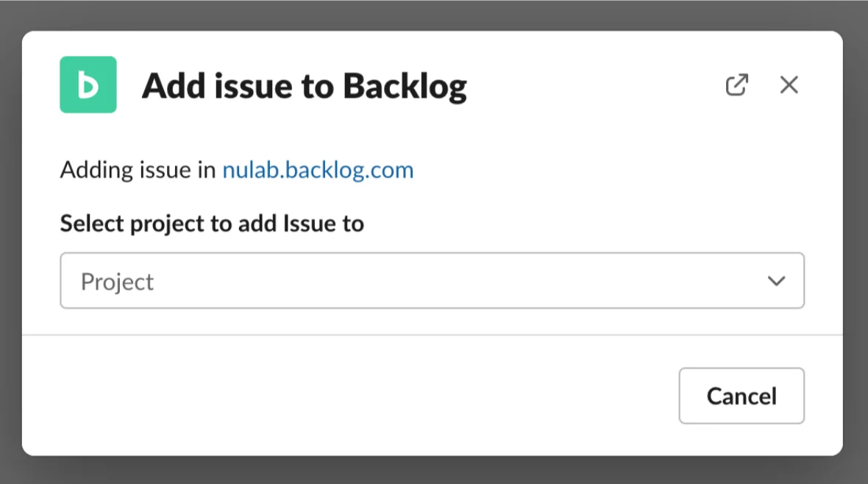The height and width of the screenshot is (484, 868).
Task: Click the downward arrow in Project field
Action: 776,281
